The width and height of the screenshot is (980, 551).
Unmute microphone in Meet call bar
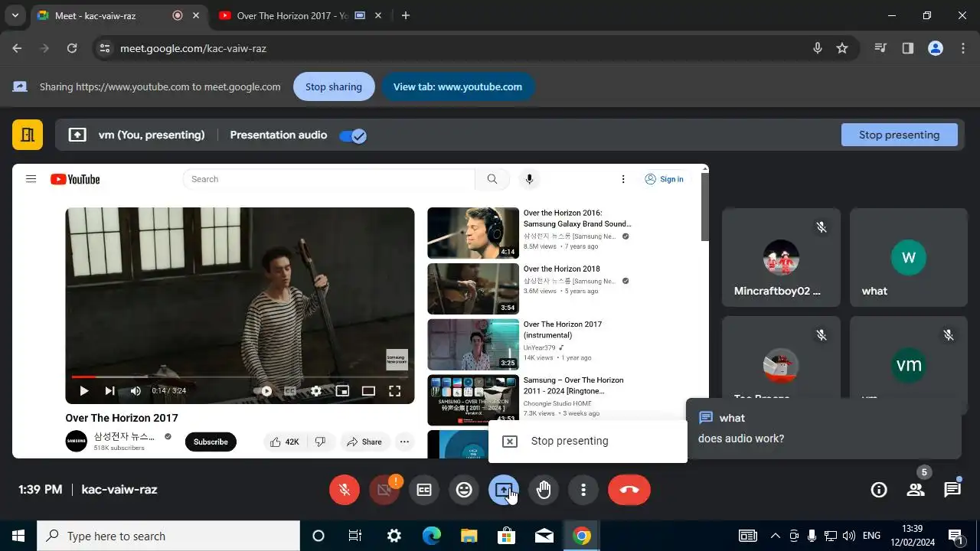(x=345, y=490)
